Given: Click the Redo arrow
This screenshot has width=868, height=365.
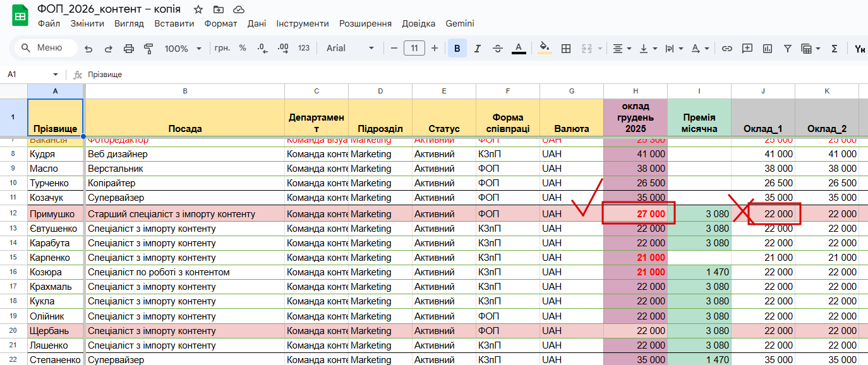Looking at the screenshot, I should (108, 49).
